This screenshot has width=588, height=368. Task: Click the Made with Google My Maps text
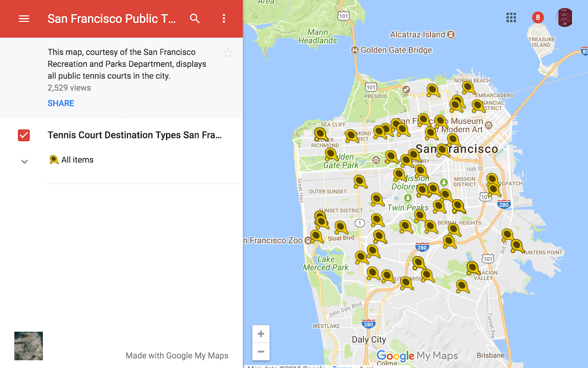tap(177, 356)
